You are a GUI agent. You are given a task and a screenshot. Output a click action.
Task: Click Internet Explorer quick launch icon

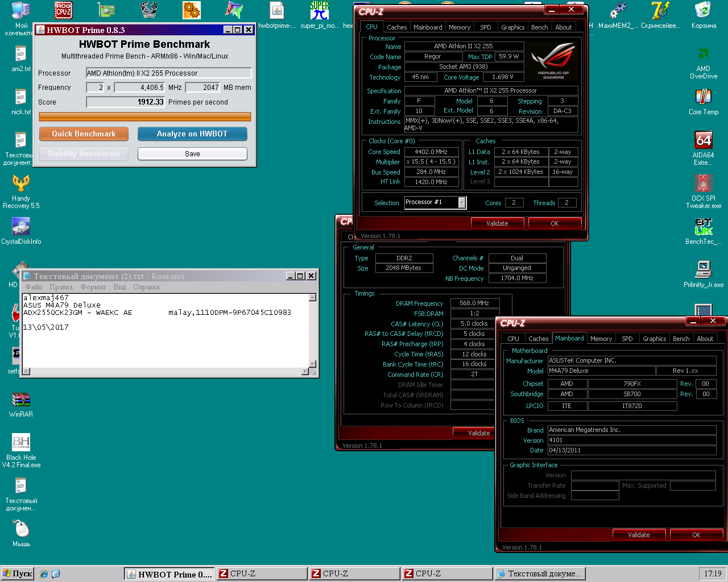pyautogui.click(x=44, y=574)
